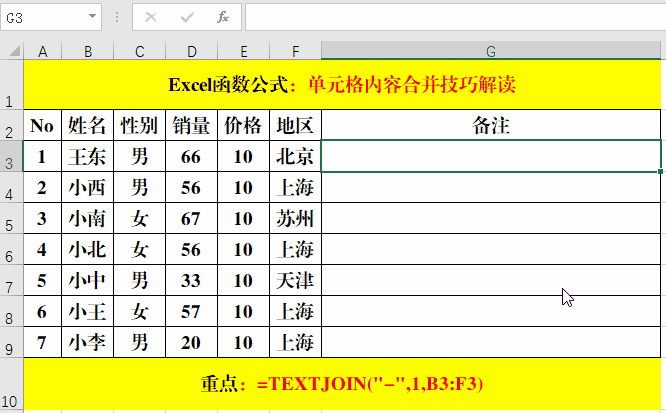Click the Cancel X icon in formula bar

coord(151,17)
